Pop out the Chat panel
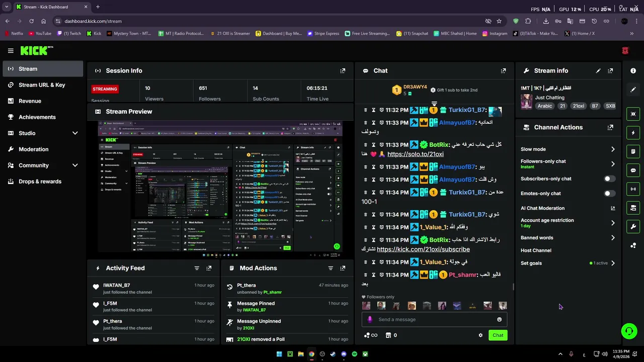 coord(503,71)
